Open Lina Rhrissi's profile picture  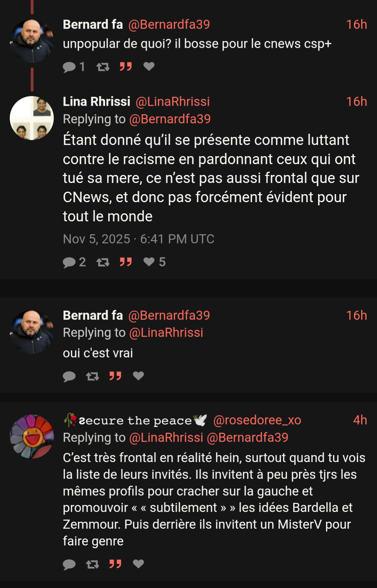pos(32,118)
